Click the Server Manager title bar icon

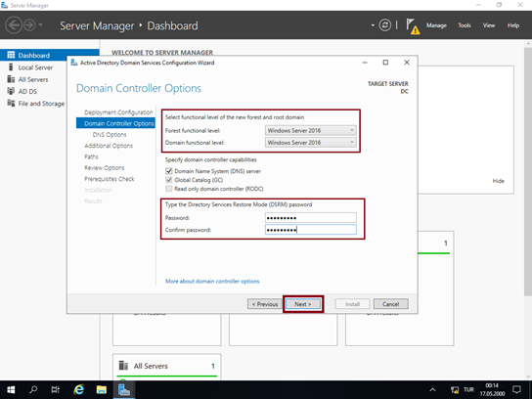click(x=5, y=5)
